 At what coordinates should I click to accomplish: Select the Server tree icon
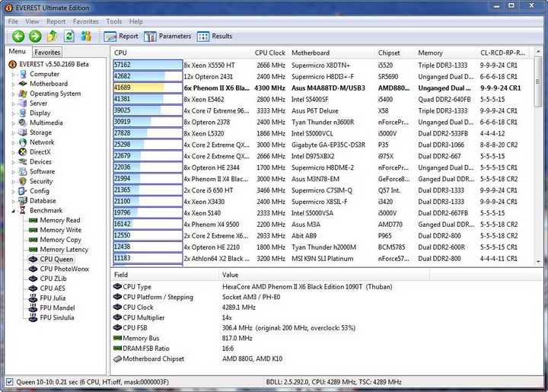coord(23,104)
